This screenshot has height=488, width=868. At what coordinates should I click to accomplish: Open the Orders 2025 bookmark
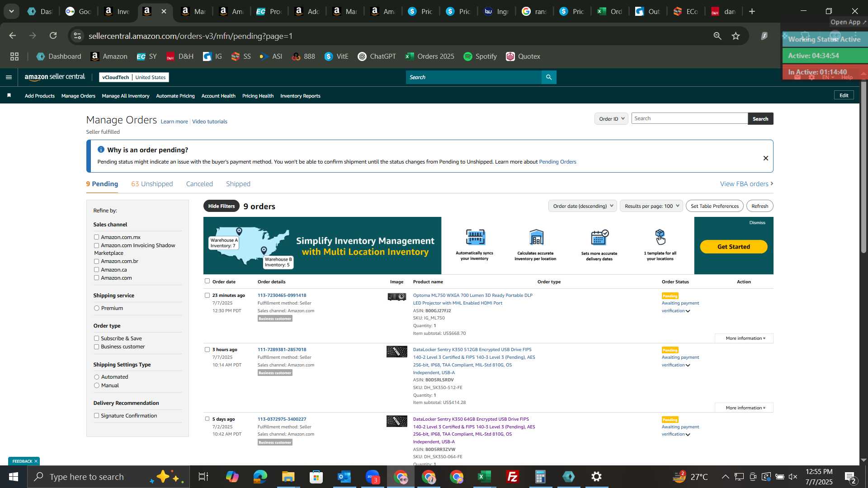430,56
